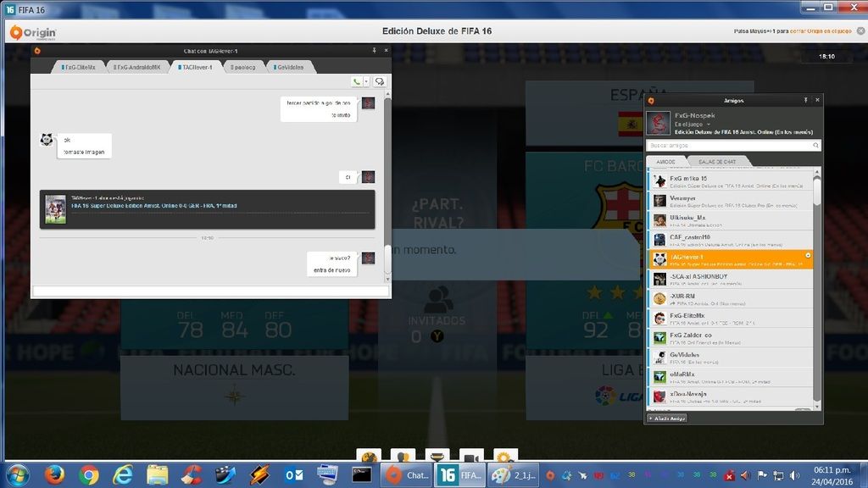Click the FIFA 16 cover thumbnail in chat
The width and height of the screenshot is (868, 488).
point(55,209)
